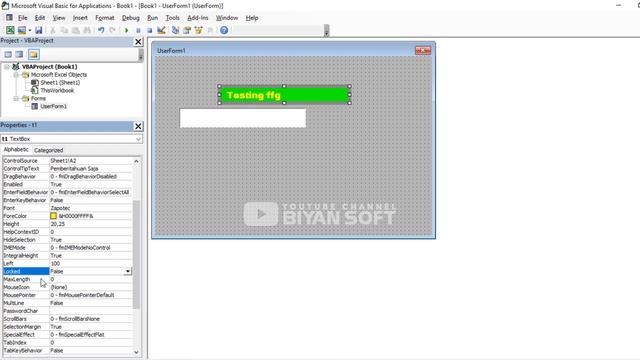
Task: Open the t1 TextBox object dropdown
Action: (138, 139)
